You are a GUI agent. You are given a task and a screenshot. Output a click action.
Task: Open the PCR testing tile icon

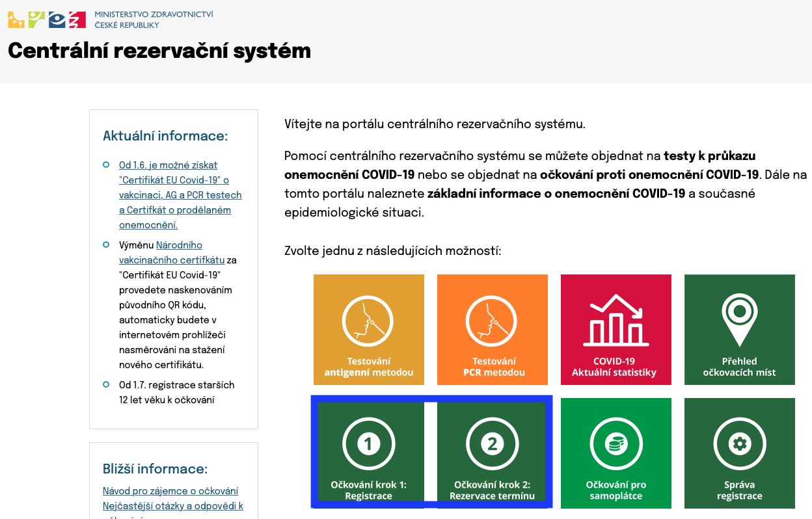492,321
